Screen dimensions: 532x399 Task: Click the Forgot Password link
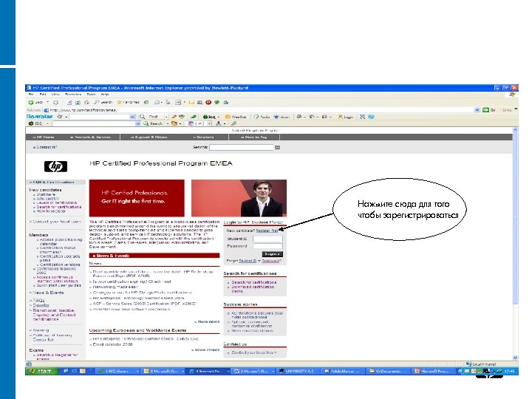(270, 261)
